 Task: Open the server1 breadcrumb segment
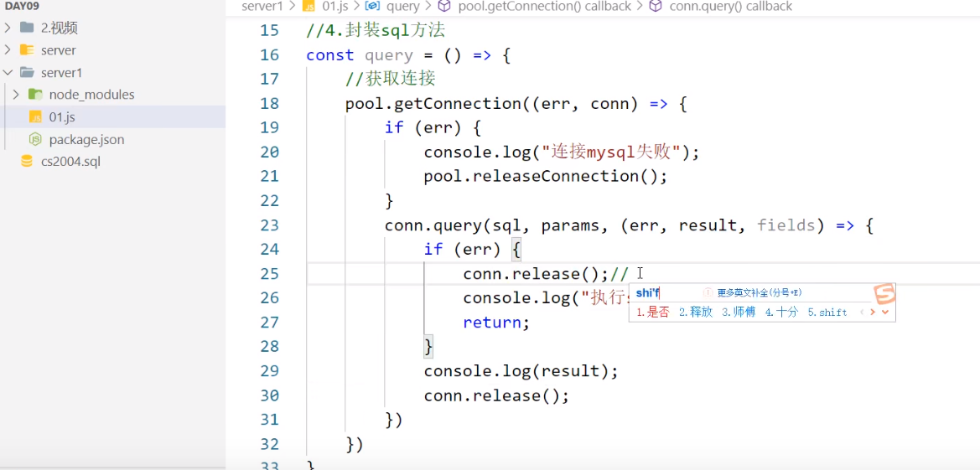(261, 6)
